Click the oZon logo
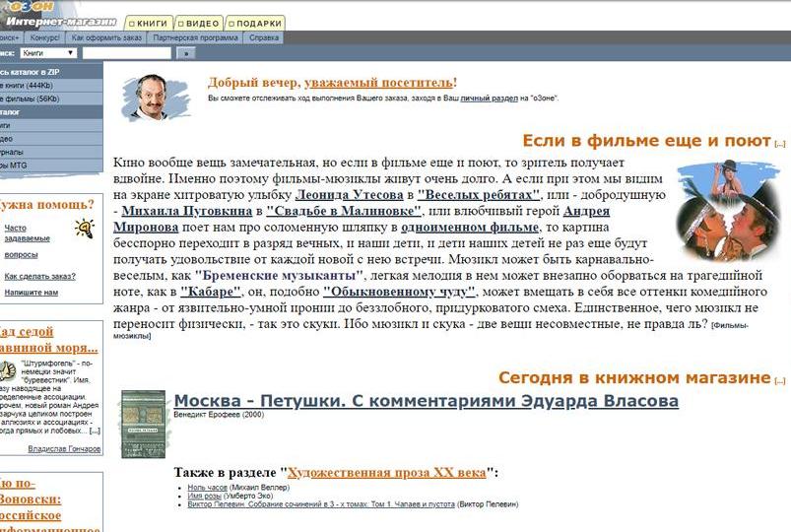 pyautogui.click(x=31, y=7)
